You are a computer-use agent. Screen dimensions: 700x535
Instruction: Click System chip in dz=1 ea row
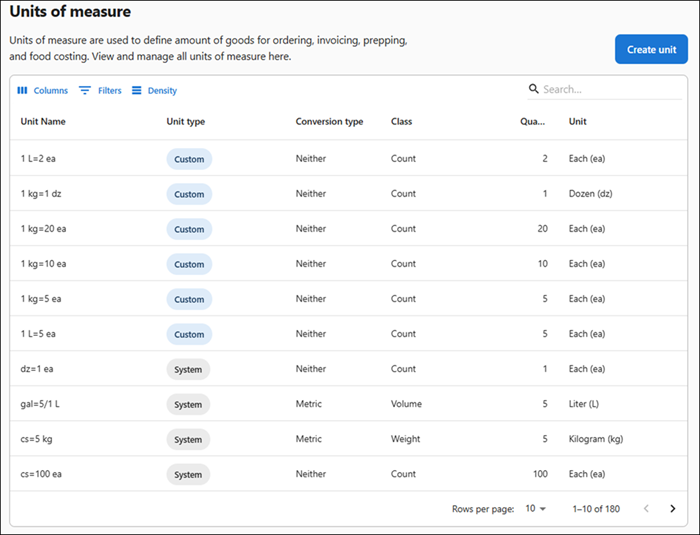click(188, 369)
